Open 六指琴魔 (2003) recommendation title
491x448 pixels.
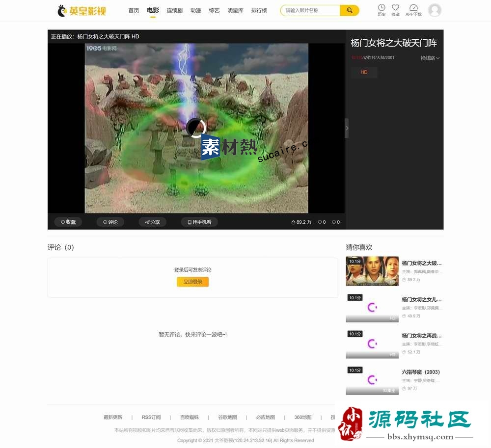click(421, 372)
